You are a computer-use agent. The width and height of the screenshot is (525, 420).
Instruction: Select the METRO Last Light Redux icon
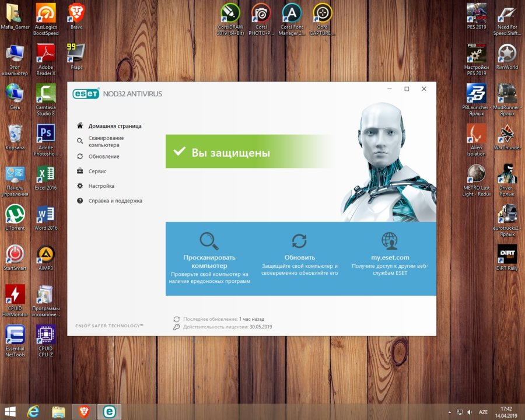click(x=477, y=180)
